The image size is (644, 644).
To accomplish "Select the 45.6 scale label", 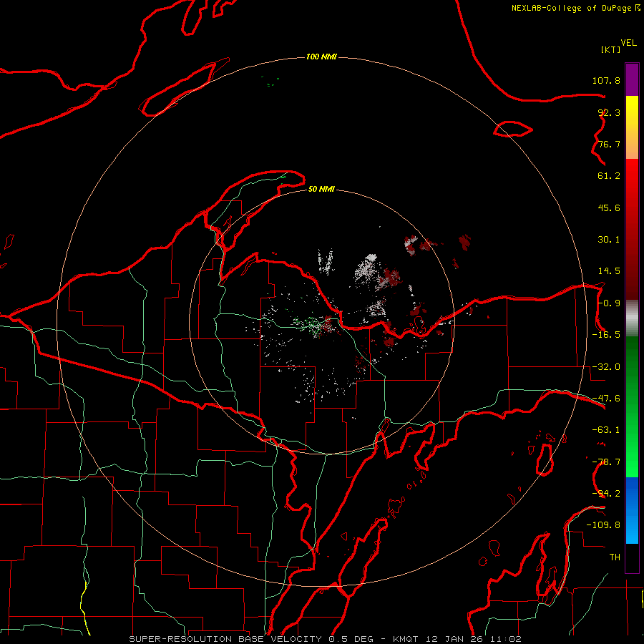I will click(x=609, y=208).
